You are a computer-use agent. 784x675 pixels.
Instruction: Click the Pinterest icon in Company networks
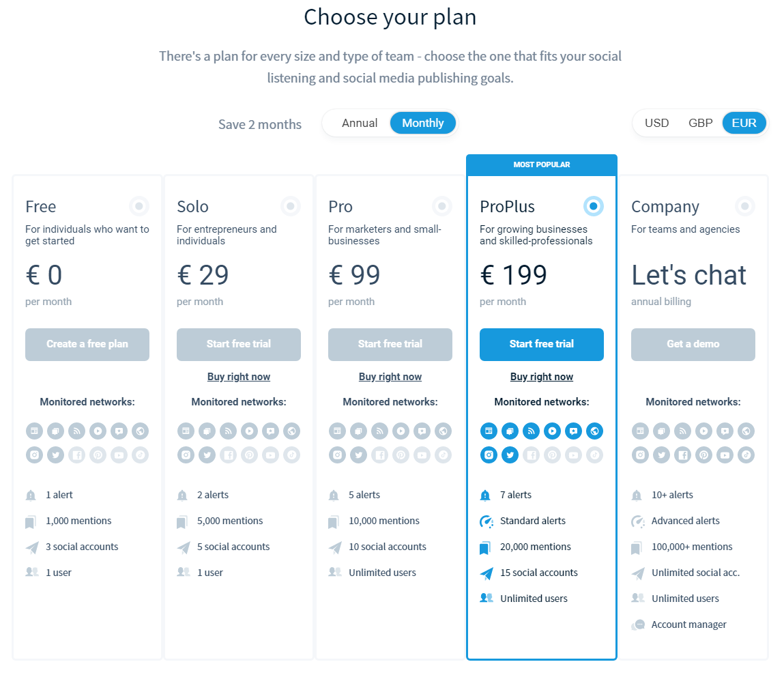(x=703, y=455)
